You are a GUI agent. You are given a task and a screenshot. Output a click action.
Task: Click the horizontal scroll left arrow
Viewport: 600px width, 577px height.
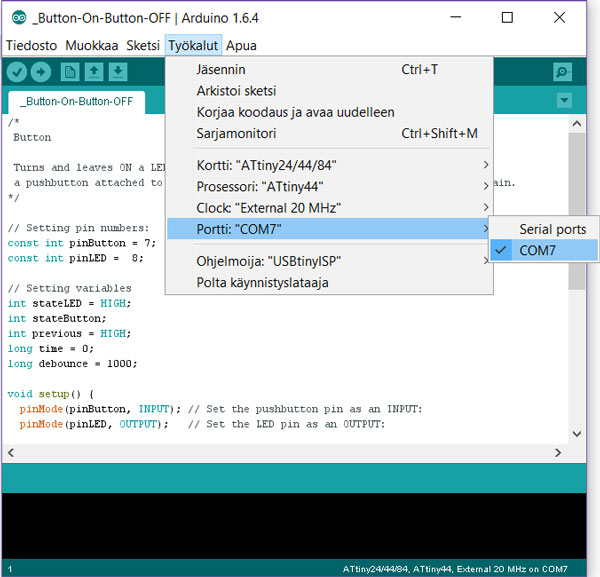point(11,453)
